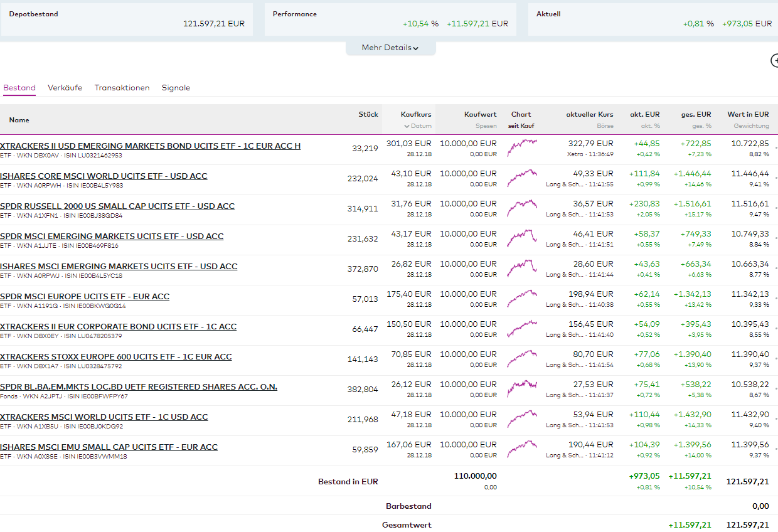778x532 pixels.
Task: Open Xtrackers II USD Emerging Markets Bond ETF
Action: pyautogui.click(x=150, y=146)
